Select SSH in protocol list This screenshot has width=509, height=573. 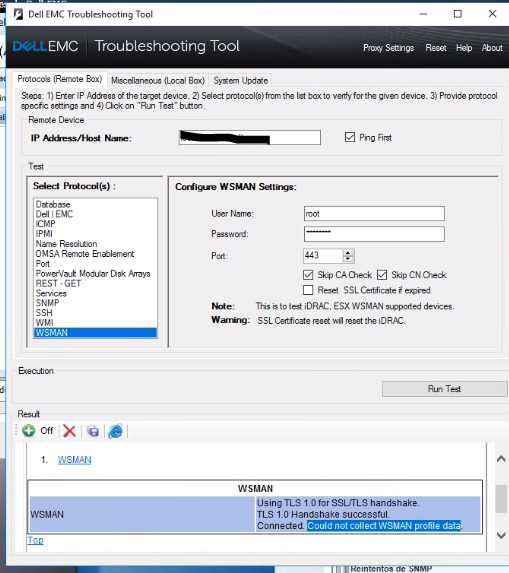pyautogui.click(x=95, y=313)
